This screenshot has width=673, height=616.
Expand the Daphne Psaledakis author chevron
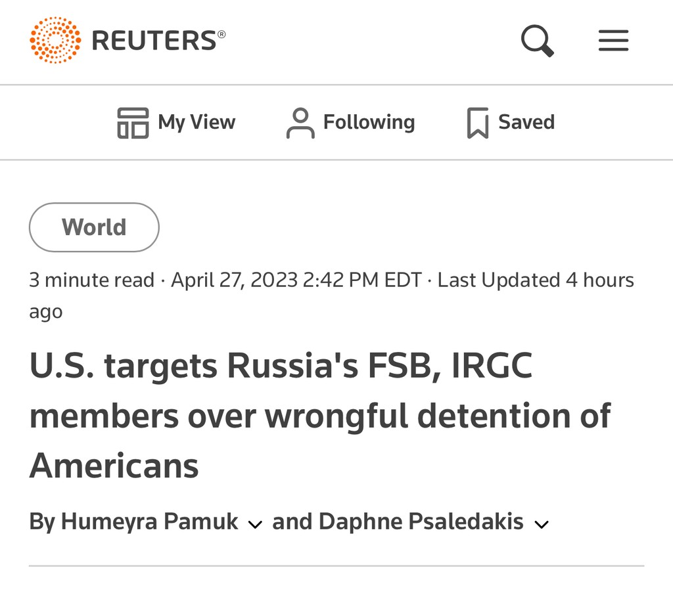(542, 524)
